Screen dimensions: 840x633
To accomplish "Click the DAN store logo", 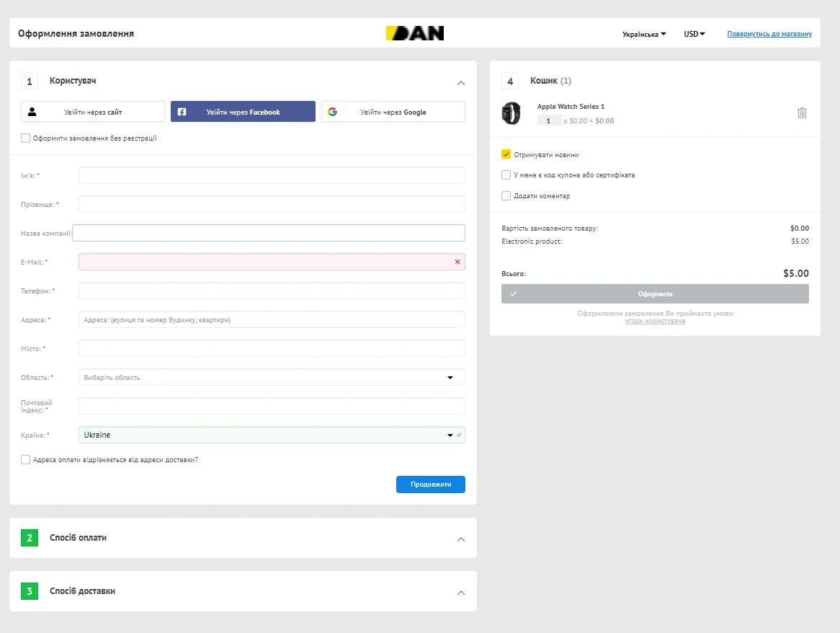I will pos(415,33).
